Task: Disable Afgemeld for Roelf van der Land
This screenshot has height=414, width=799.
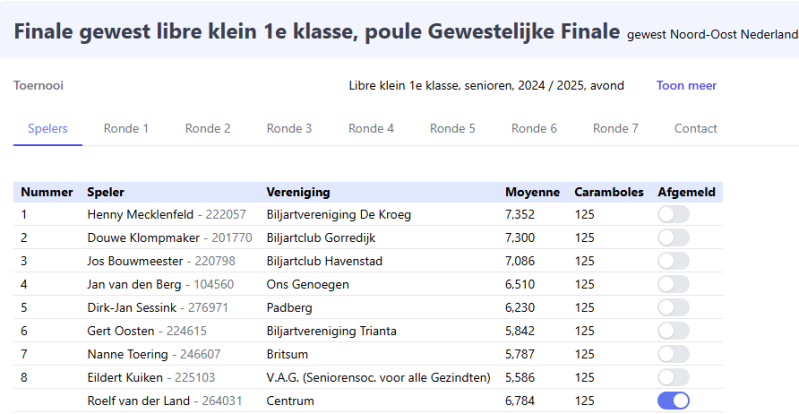Action: coord(673,401)
